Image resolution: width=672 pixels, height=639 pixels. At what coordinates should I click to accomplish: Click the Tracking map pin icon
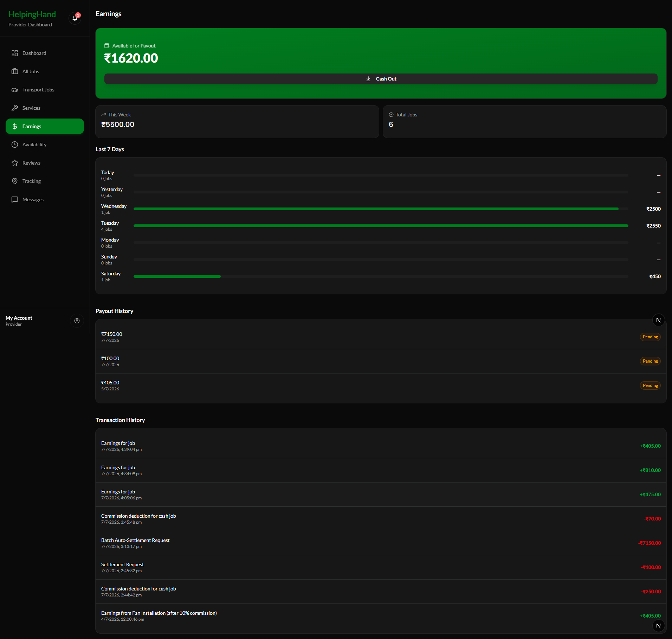click(x=15, y=181)
